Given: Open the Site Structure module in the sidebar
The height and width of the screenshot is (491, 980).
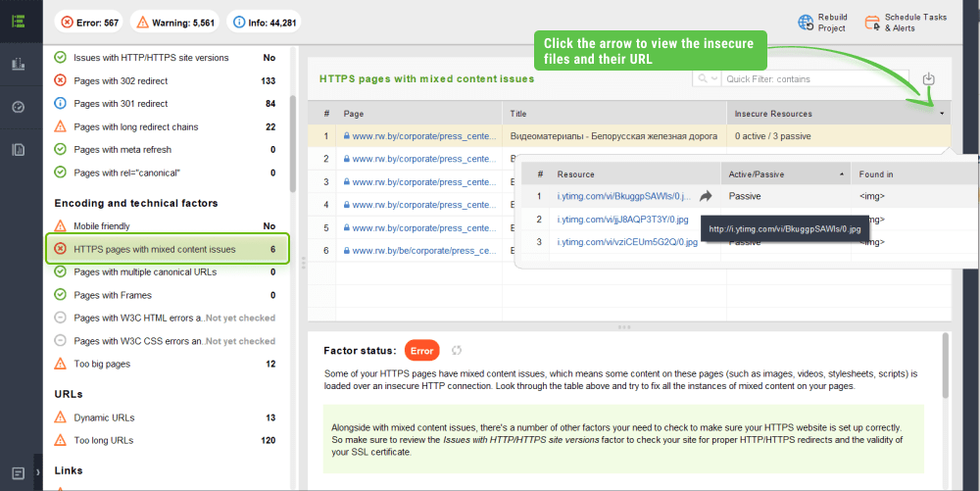Looking at the screenshot, I should click(19, 22).
